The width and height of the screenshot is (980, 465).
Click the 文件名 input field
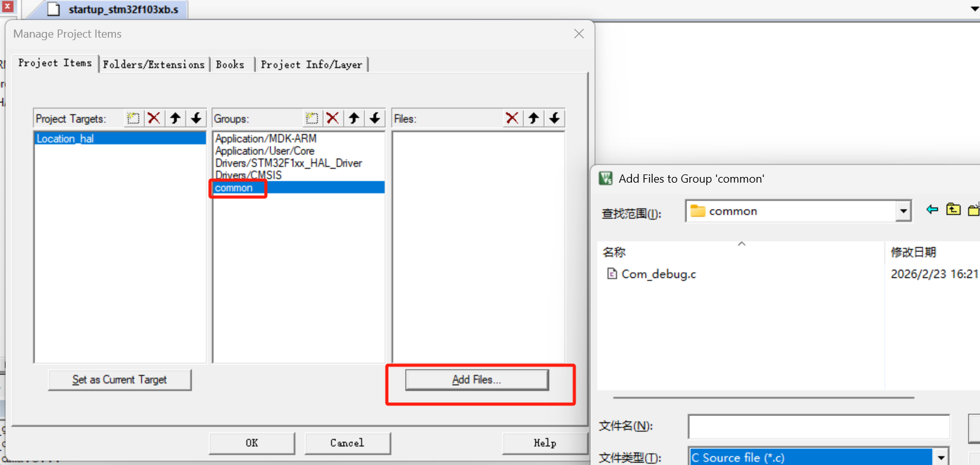click(x=819, y=427)
